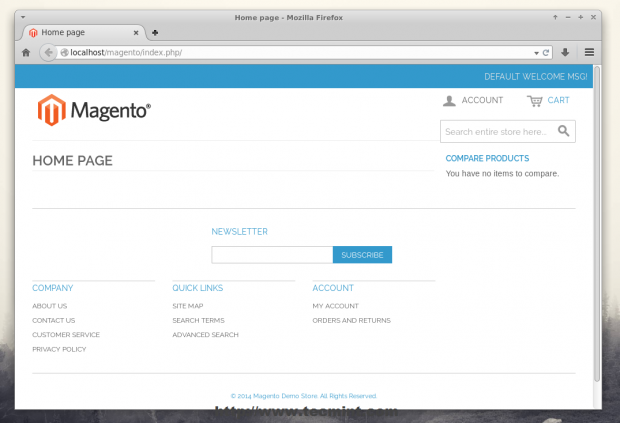Click the 2014 Magento Demo Store copyright

[304, 396]
